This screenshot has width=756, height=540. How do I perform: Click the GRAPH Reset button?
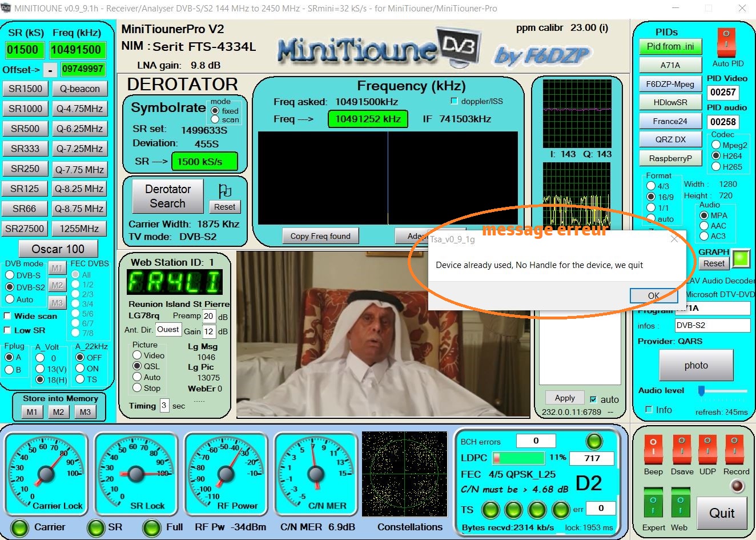[714, 263]
